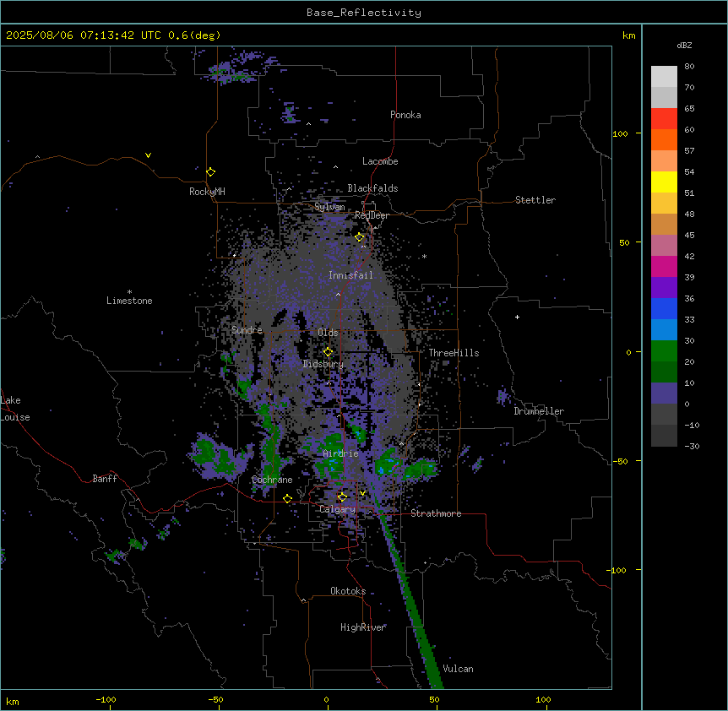Click the Banff label
728x711 pixels.
pos(105,479)
